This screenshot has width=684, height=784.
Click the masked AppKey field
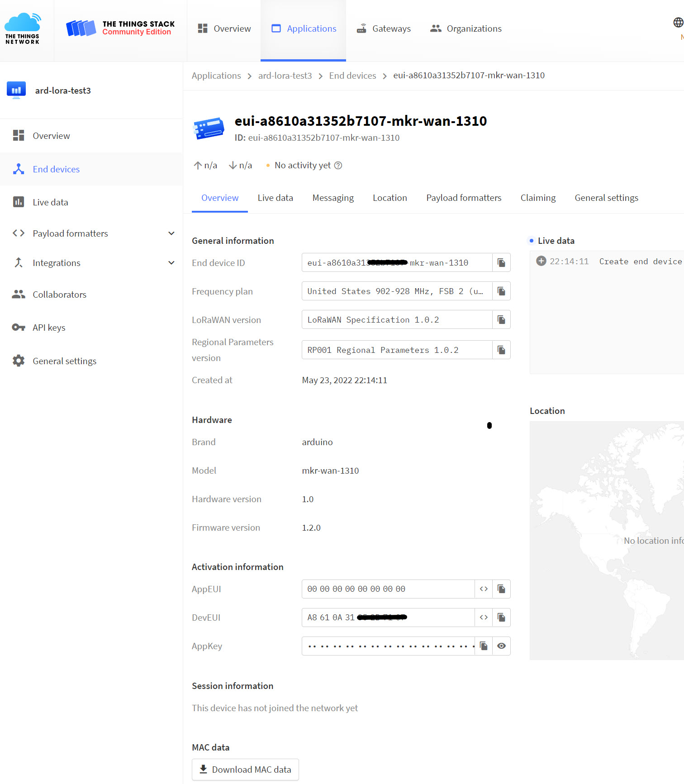pyautogui.click(x=388, y=646)
